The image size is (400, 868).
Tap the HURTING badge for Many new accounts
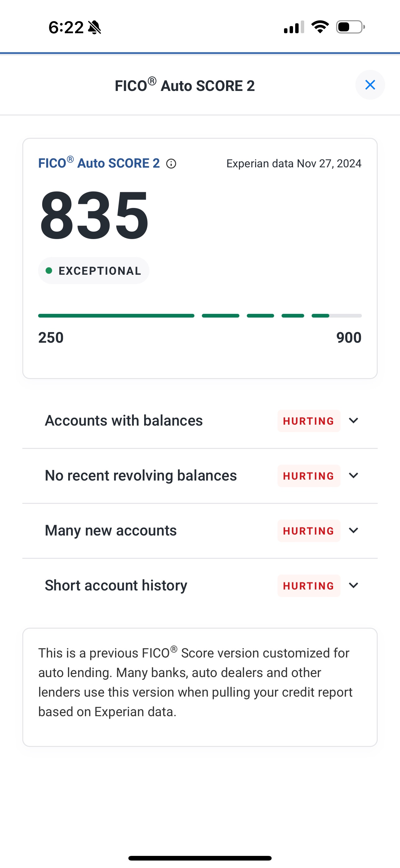point(309,531)
